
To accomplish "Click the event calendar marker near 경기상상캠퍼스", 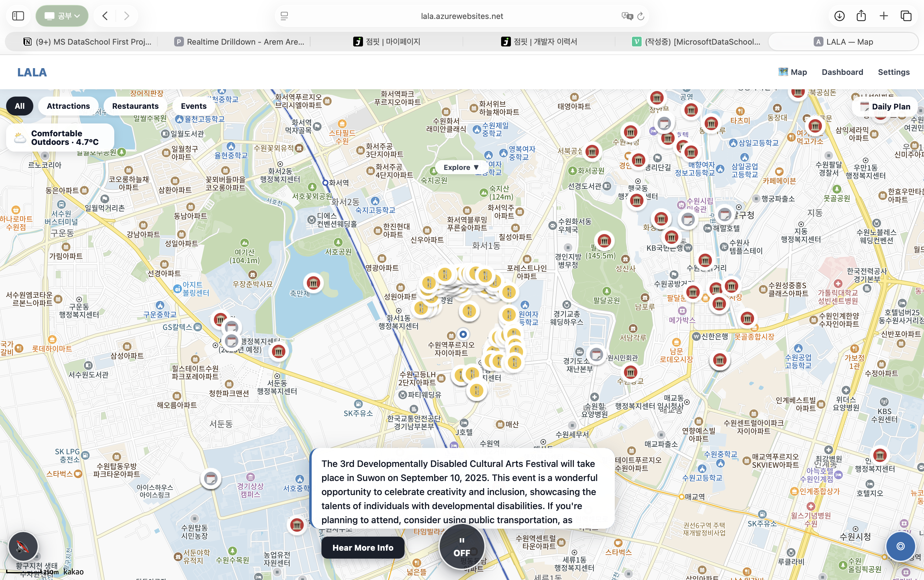I will (211, 478).
